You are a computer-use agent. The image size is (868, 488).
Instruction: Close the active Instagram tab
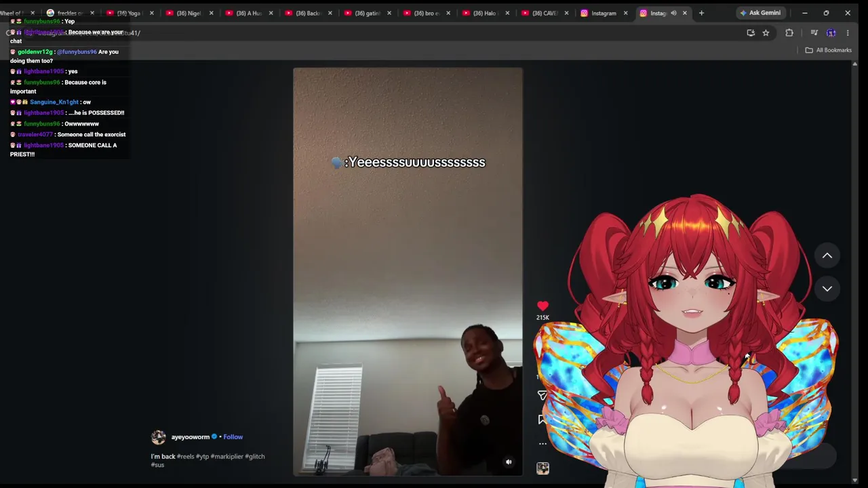pos(685,13)
